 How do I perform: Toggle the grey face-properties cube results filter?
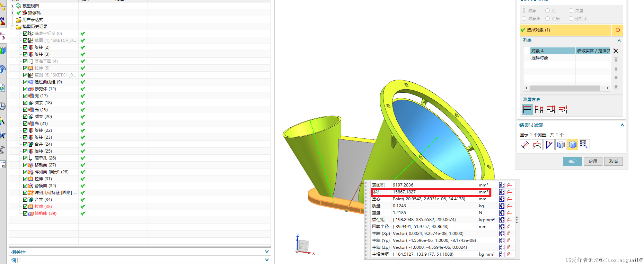coord(561,145)
